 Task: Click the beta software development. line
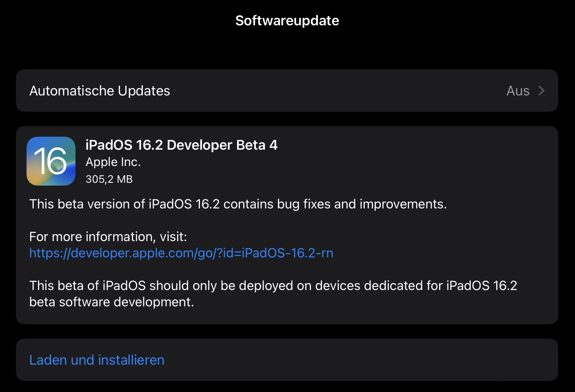coord(111,302)
